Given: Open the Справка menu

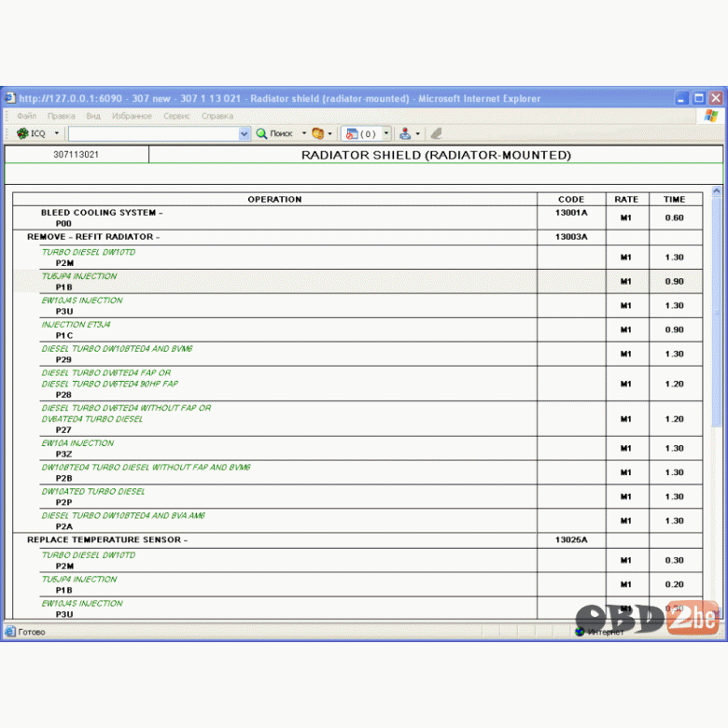Looking at the screenshot, I should pyautogui.click(x=217, y=116).
